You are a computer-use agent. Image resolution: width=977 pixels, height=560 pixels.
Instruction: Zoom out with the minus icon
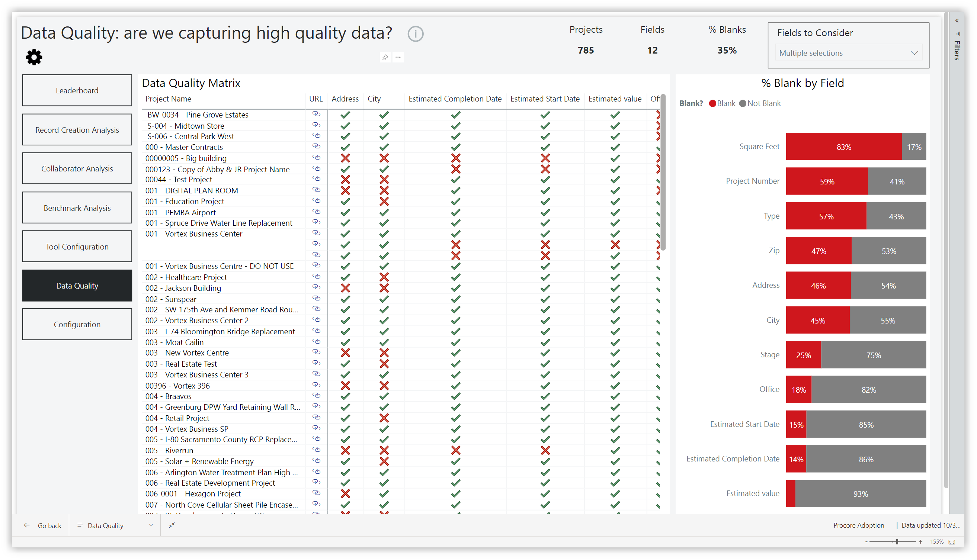pos(866,542)
